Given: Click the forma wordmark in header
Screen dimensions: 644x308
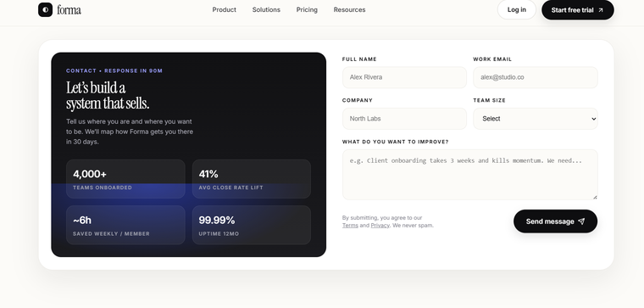Looking at the screenshot, I should tap(69, 9).
